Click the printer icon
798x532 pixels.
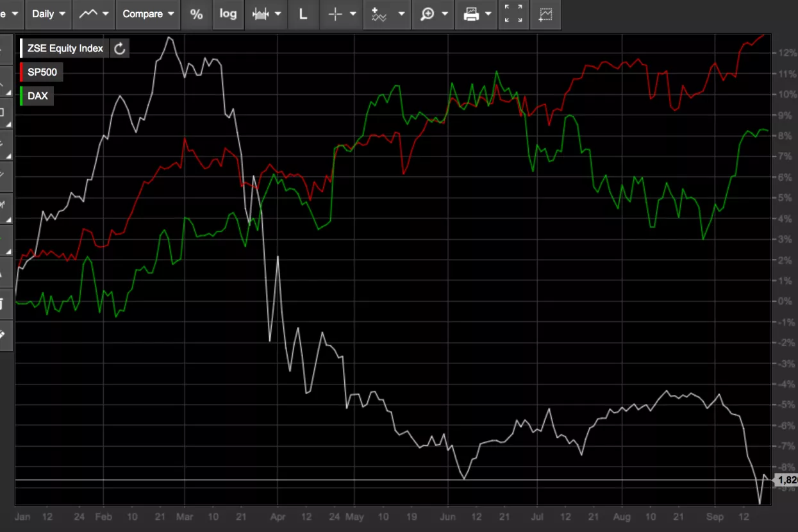pyautogui.click(x=472, y=14)
